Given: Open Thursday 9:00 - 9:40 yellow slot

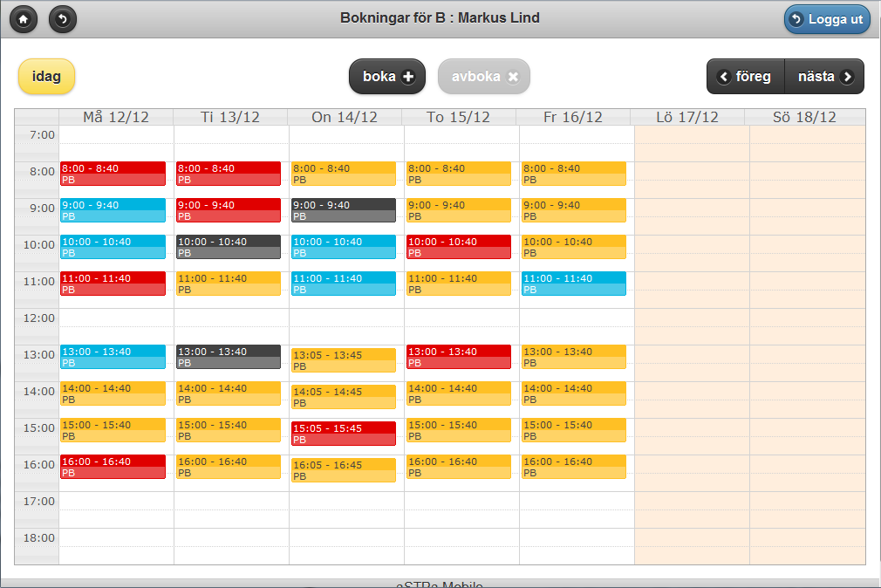Looking at the screenshot, I should point(459,210).
